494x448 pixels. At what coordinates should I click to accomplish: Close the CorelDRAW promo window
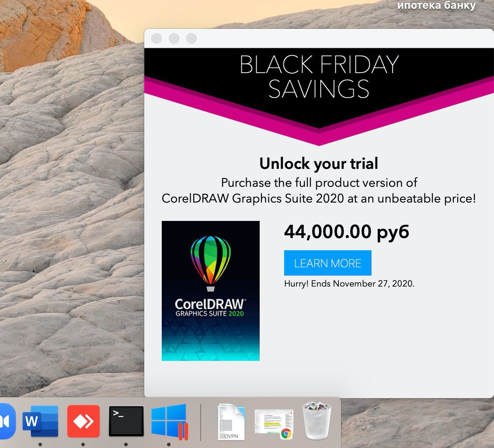pos(157,38)
